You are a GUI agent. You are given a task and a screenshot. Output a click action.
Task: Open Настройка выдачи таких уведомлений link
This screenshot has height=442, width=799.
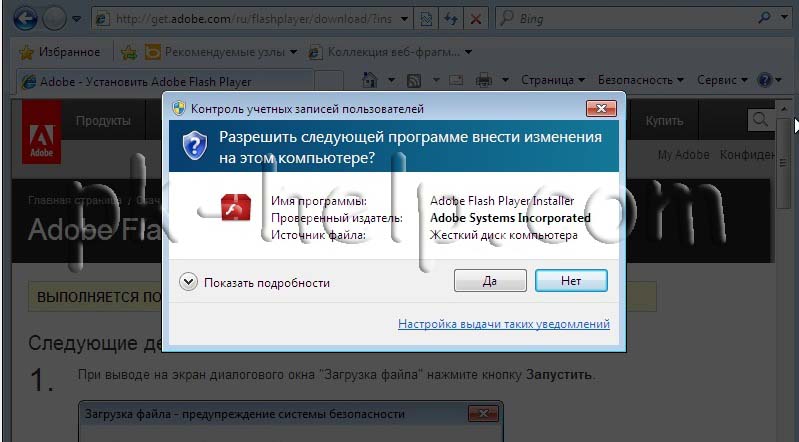[x=503, y=324]
